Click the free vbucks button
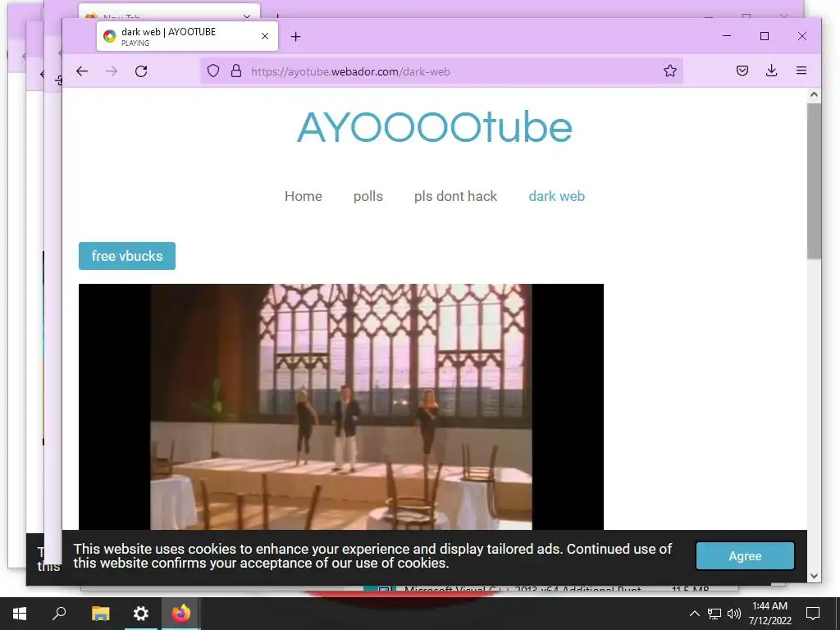Viewport: 840px width, 630px height. coord(127,256)
